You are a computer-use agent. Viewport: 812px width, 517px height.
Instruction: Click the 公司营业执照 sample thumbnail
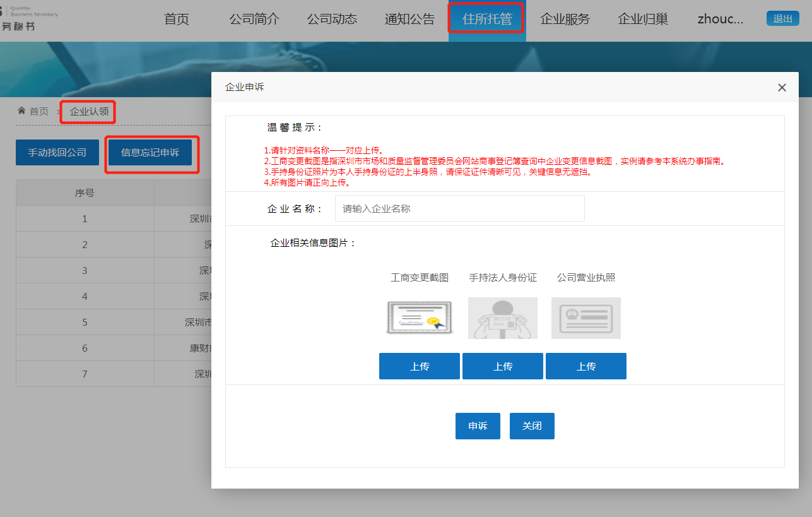586,318
